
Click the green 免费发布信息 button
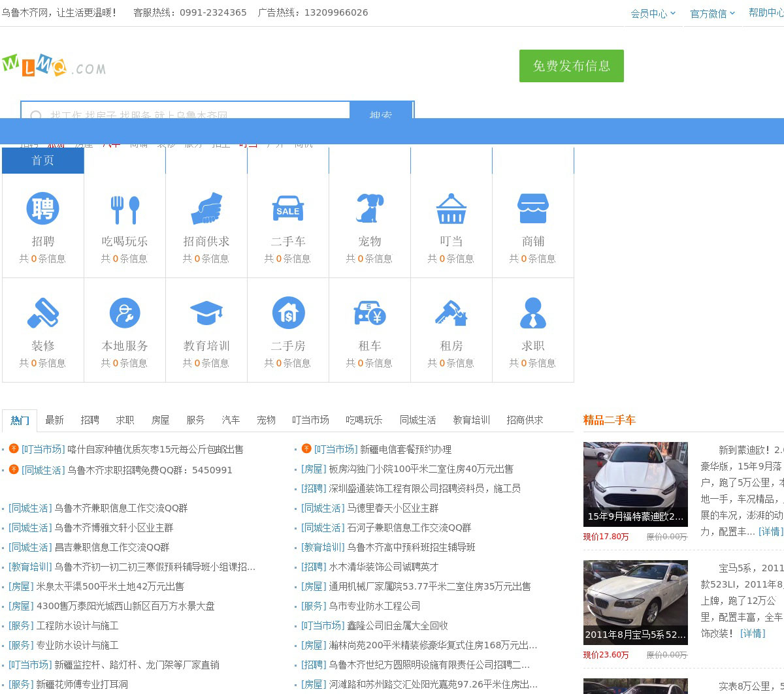point(571,66)
